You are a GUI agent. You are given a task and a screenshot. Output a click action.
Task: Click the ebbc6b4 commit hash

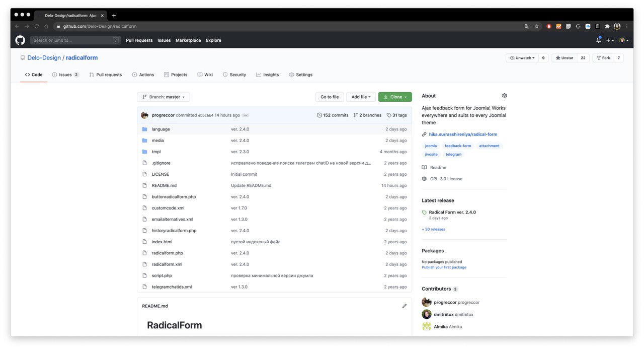pyautogui.click(x=205, y=115)
